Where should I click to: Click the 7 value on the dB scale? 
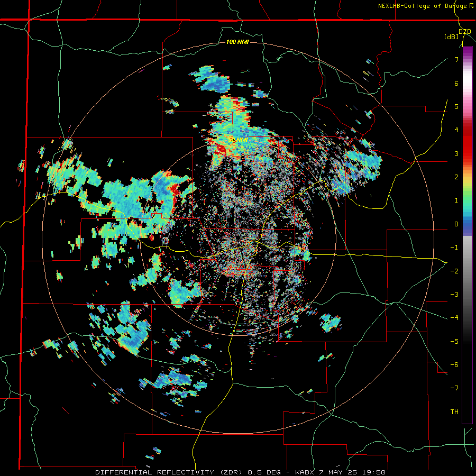[456, 59]
